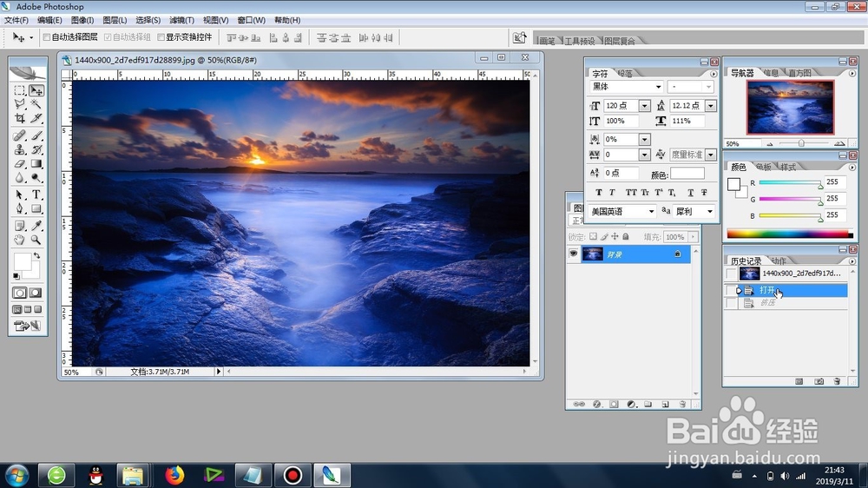Toggle Strikethrough text style
Screen dimensions: 868x488
pos(704,192)
